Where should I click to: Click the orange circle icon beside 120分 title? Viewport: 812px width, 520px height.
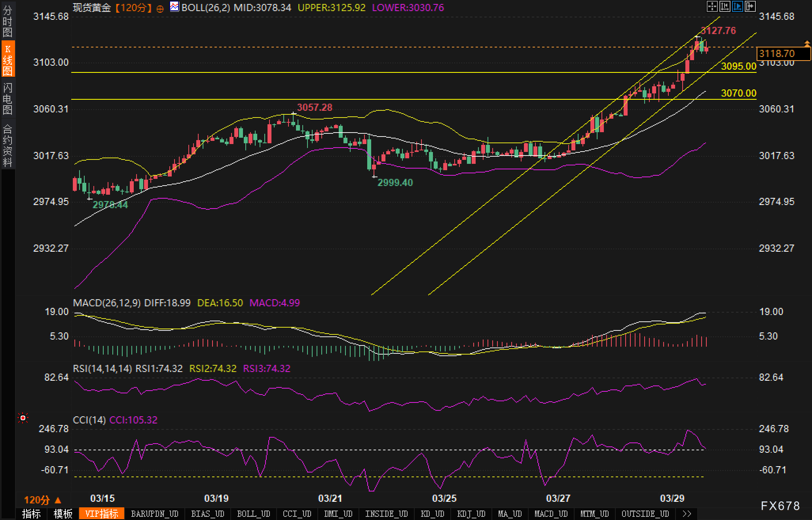click(x=160, y=9)
